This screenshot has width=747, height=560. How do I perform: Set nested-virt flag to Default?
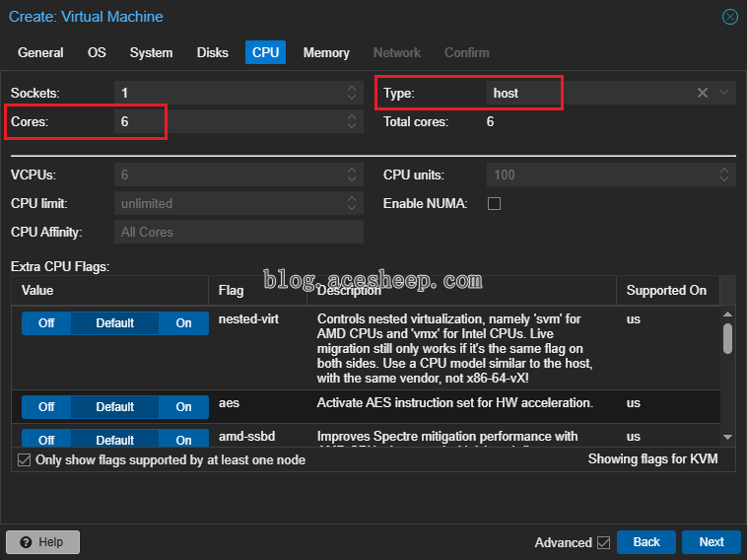pos(115,323)
